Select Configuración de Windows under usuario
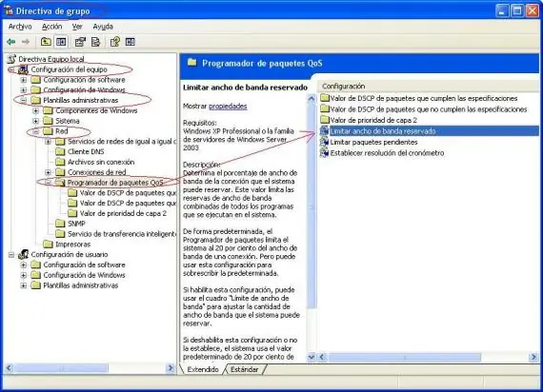 click(x=84, y=275)
